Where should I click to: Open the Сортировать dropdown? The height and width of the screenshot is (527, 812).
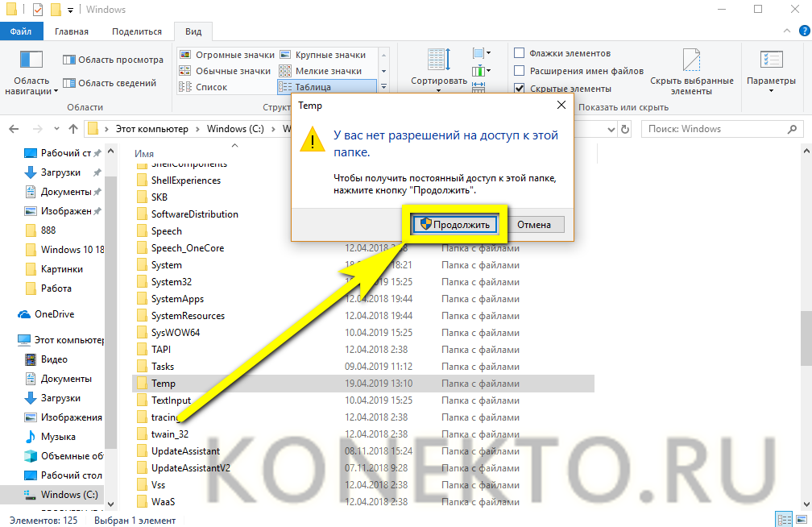pos(438,70)
